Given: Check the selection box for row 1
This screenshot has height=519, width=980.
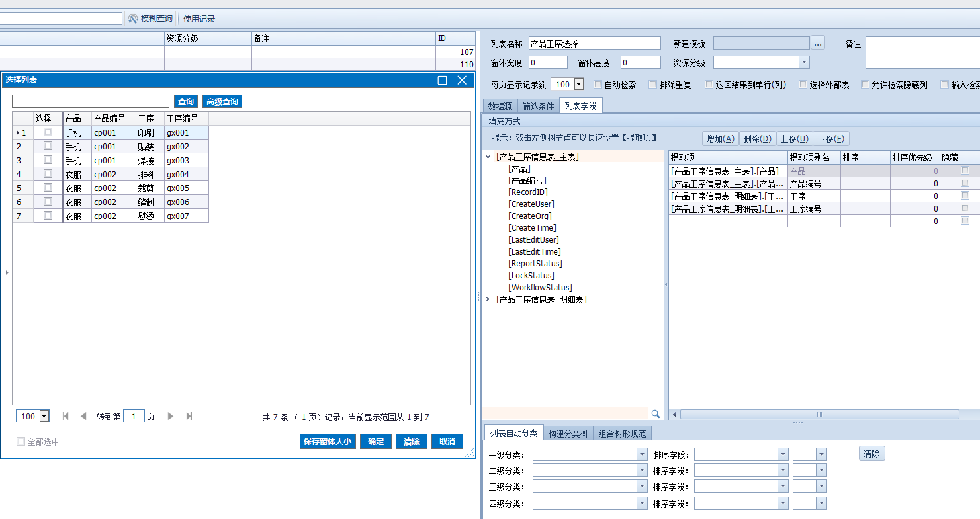Looking at the screenshot, I should [48, 132].
